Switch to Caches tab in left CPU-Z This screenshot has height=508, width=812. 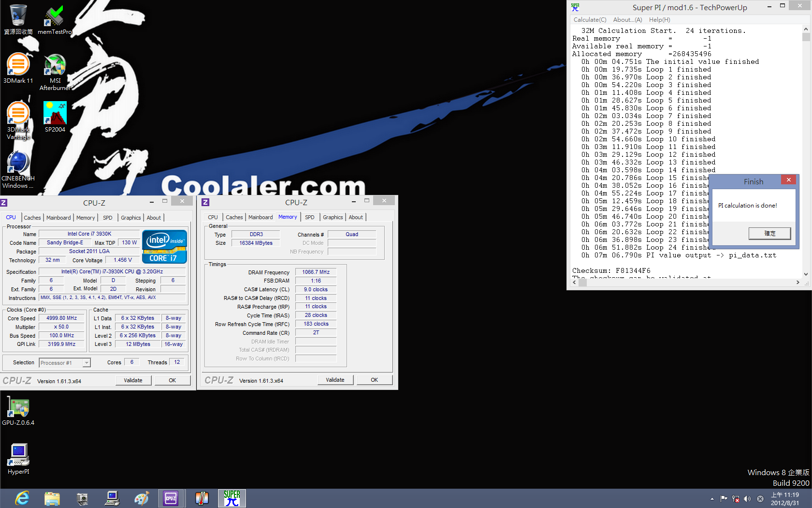tap(32, 218)
